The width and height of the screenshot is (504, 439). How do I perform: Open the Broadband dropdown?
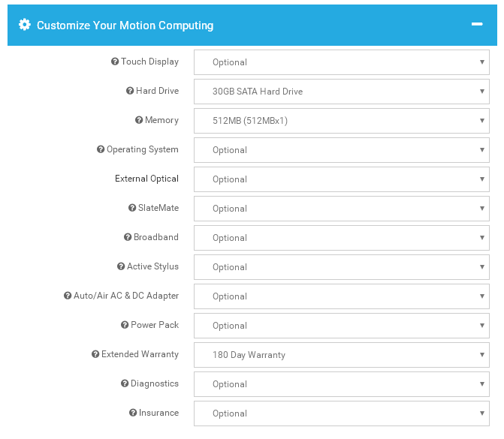(x=341, y=238)
